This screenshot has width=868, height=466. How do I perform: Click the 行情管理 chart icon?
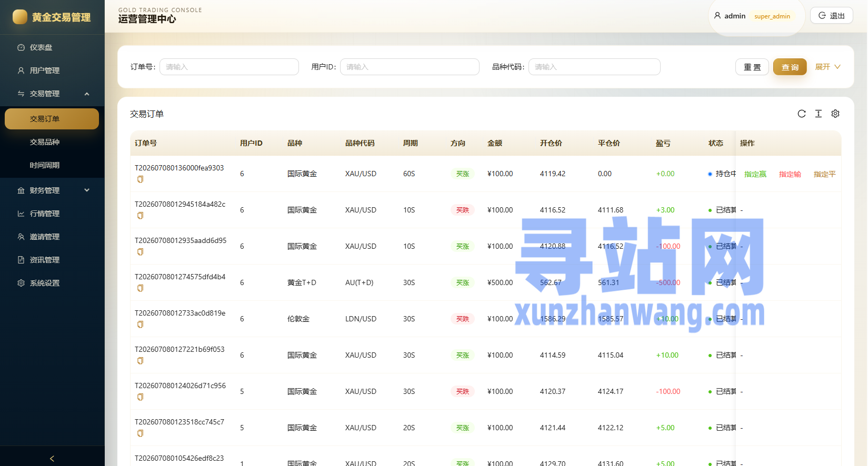[x=21, y=214]
